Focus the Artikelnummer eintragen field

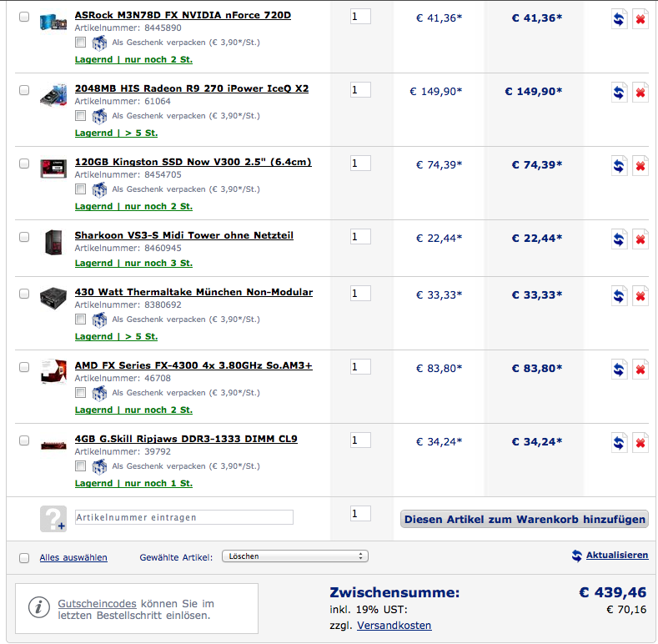point(183,517)
